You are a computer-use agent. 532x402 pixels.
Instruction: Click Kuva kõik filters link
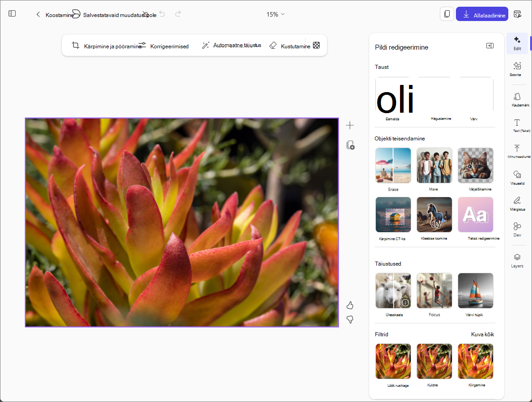pos(482,334)
